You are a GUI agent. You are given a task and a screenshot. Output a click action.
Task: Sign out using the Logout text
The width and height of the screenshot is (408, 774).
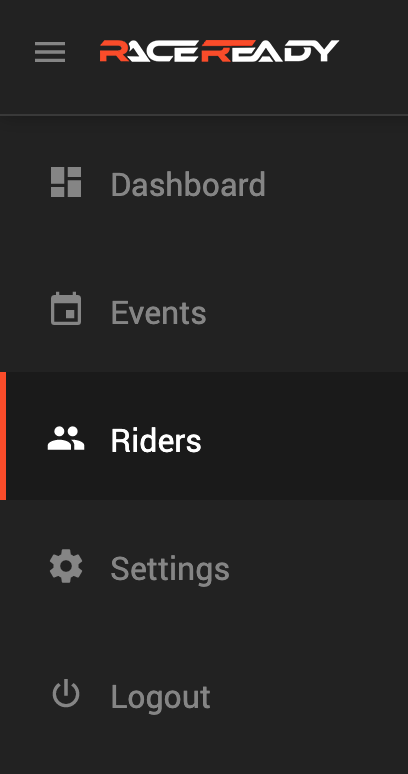161,697
